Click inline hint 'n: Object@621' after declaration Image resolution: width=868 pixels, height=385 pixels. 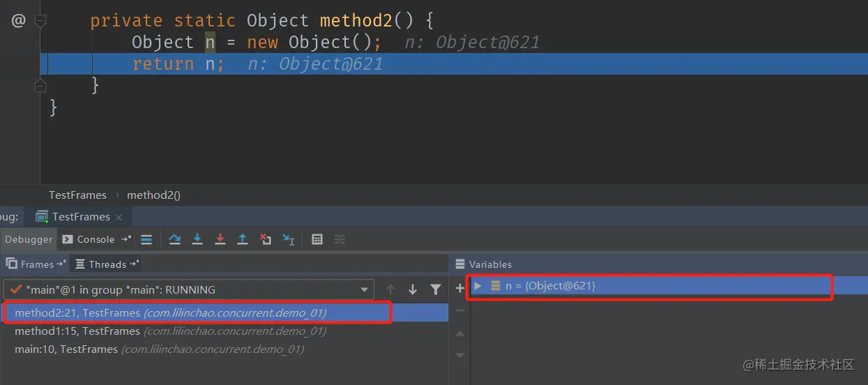pos(473,43)
